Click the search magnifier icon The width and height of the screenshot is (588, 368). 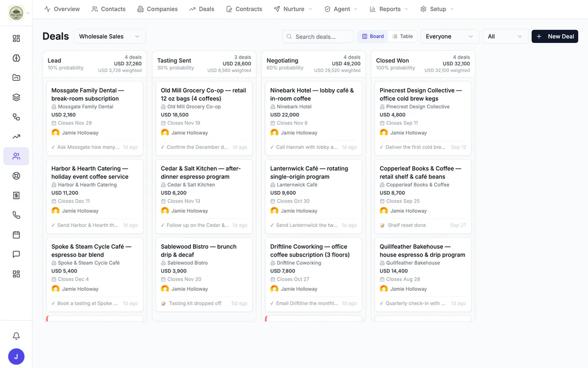click(289, 36)
